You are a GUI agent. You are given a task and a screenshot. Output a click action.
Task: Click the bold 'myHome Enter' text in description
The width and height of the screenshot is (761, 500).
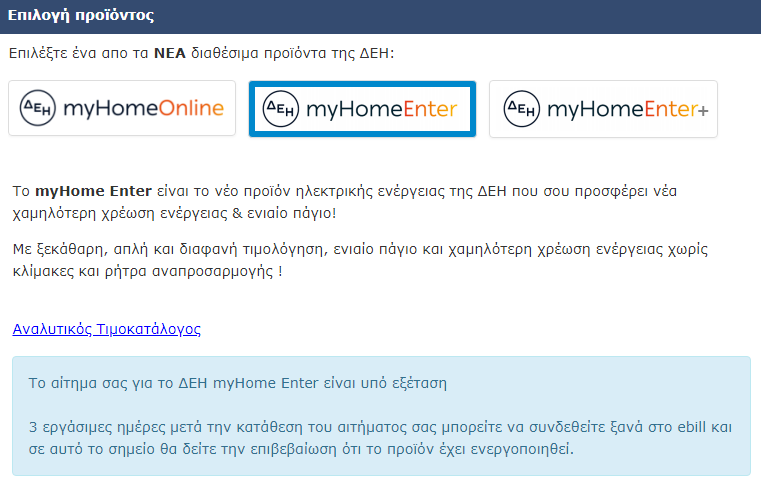tap(93, 191)
